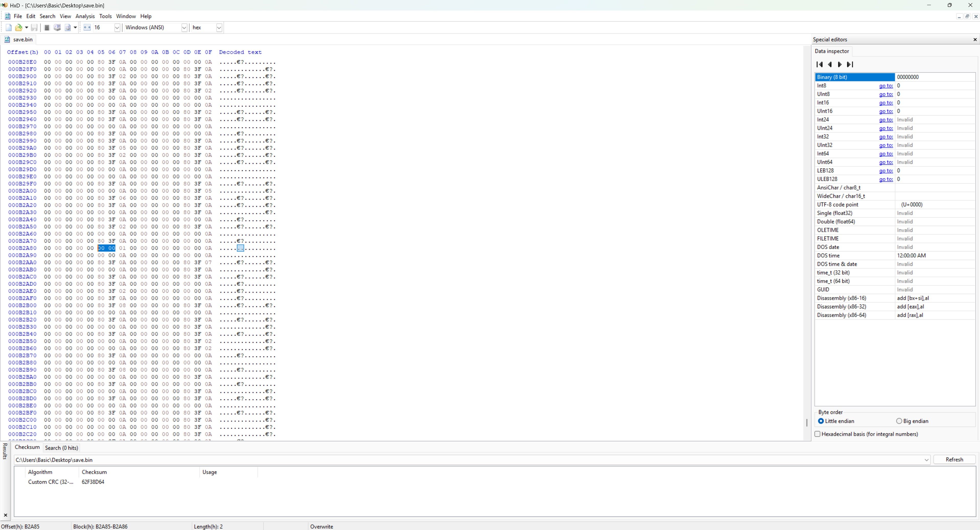
Task: Switch to the Search (0 hits) tab
Action: (x=62, y=448)
